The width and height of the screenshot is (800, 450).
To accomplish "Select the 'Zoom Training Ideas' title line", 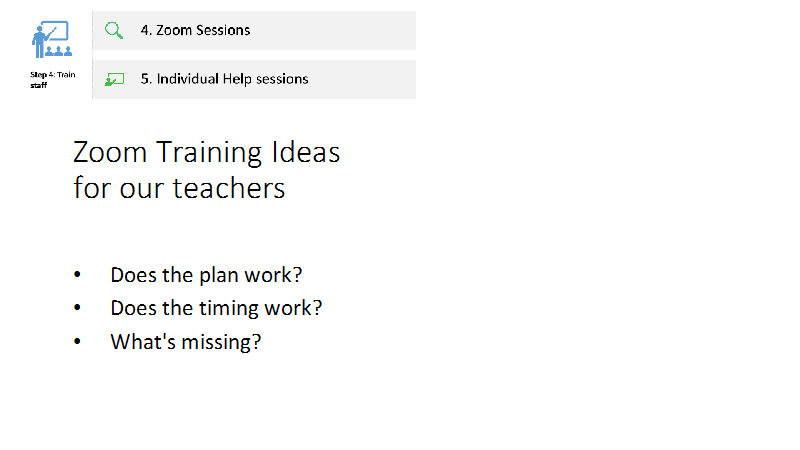I will tap(206, 152).
